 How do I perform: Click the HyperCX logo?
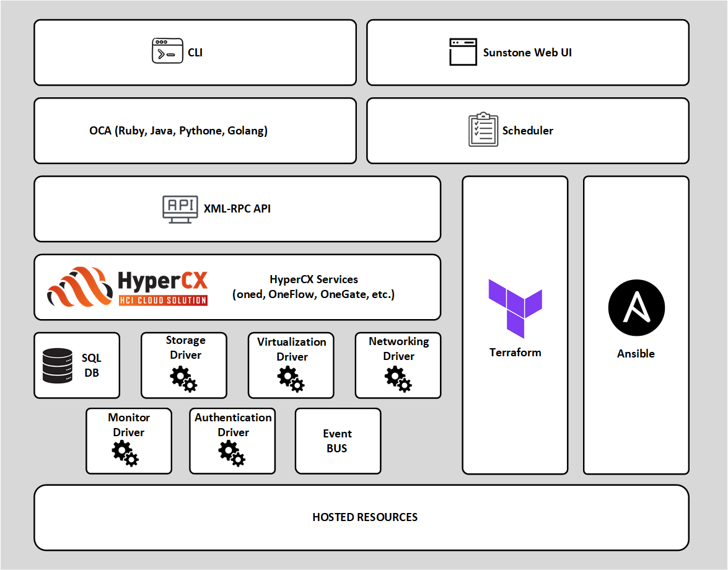tap(128, 287)
